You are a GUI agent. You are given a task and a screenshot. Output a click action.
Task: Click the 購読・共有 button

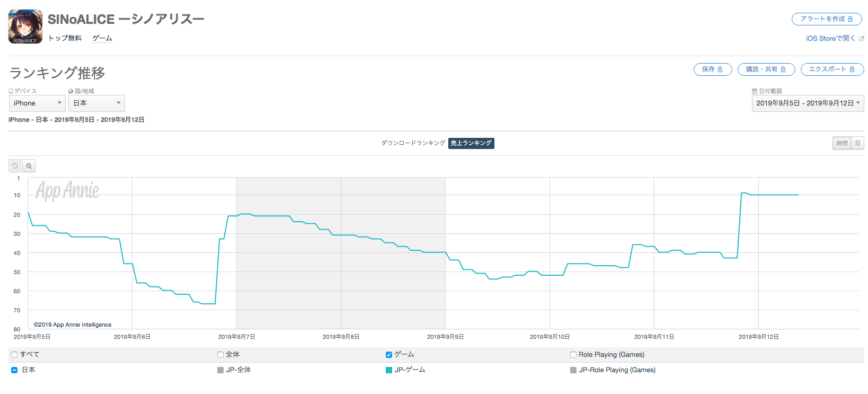[766, 69]
